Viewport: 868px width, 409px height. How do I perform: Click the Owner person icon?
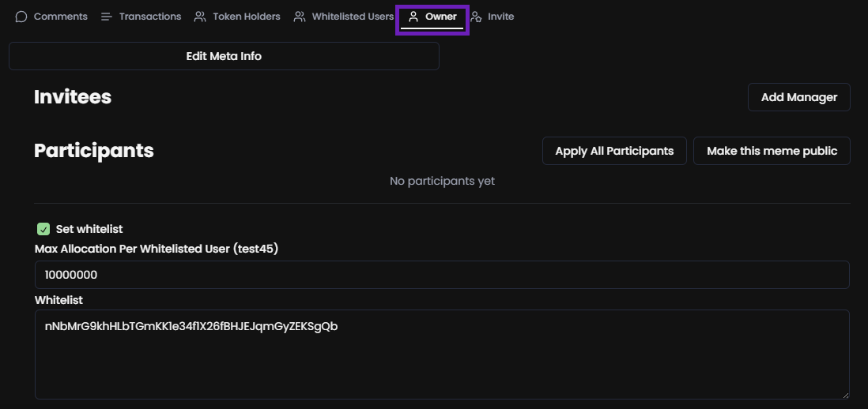[413, 17]
